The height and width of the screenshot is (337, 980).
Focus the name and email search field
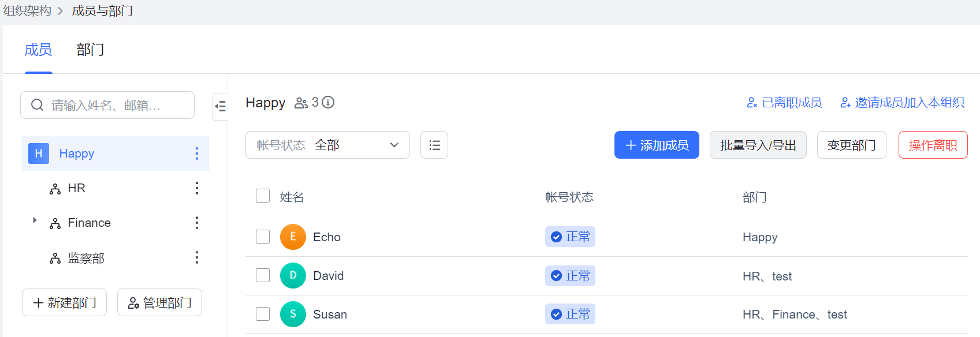(x=107, y=105)
